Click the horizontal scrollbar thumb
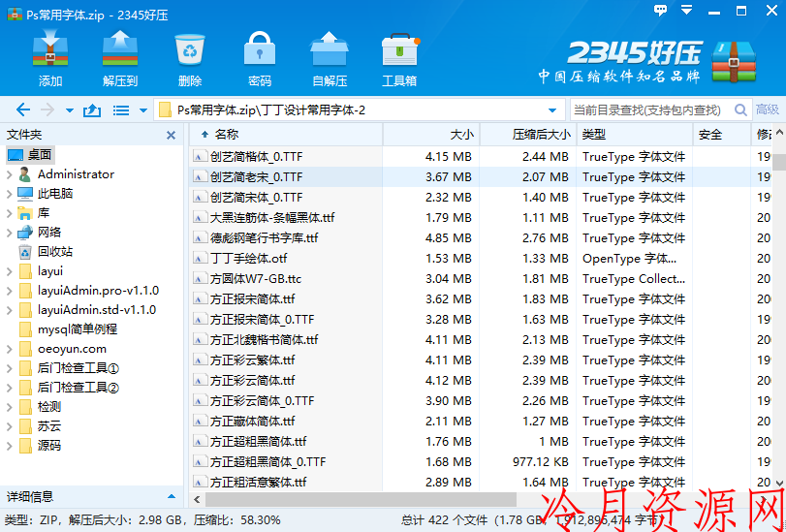 click(361, 499)
